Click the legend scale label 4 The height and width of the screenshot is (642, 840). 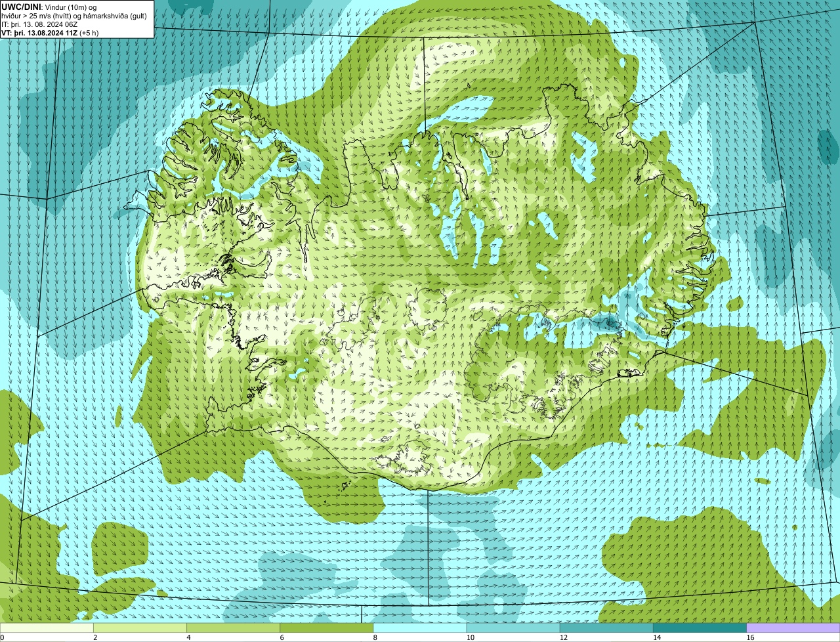[x=188, y=637]
